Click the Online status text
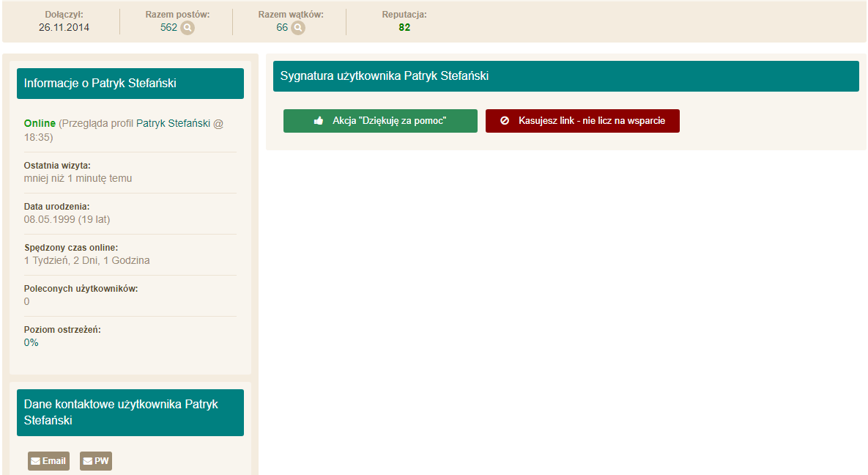This screenshot has width=868, height=475. (40, 123)
